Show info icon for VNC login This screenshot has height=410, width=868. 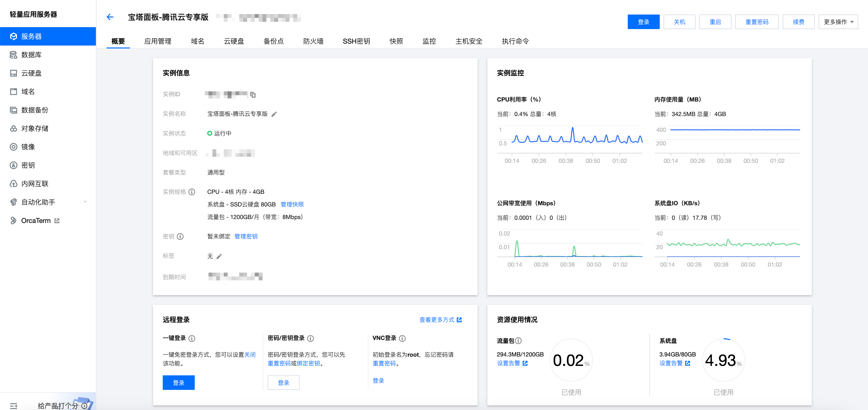[x=402, y=338]
